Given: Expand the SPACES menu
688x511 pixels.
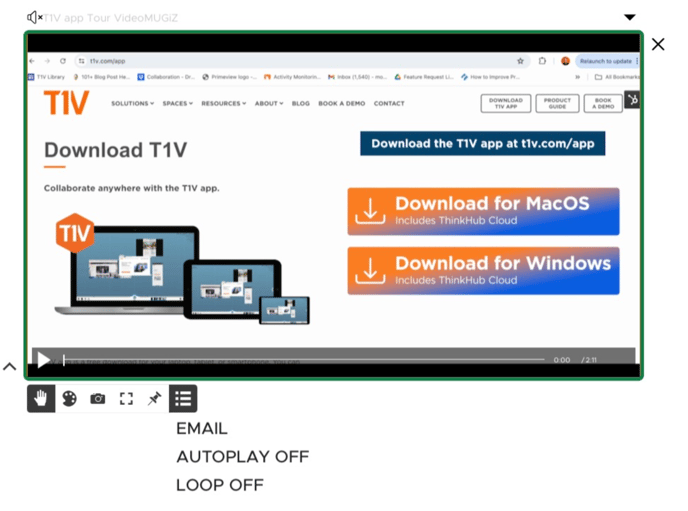Looking at the screenshot, I should [x=178, y=104].
